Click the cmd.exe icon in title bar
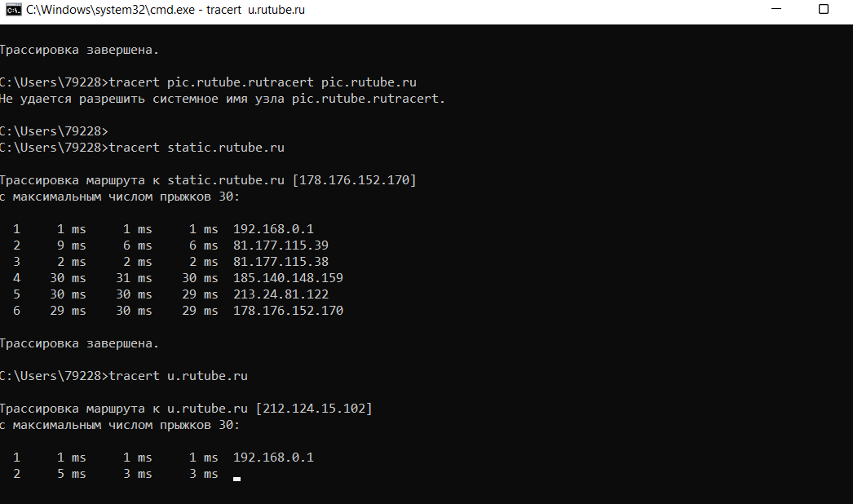 click(x=11, y=12)
